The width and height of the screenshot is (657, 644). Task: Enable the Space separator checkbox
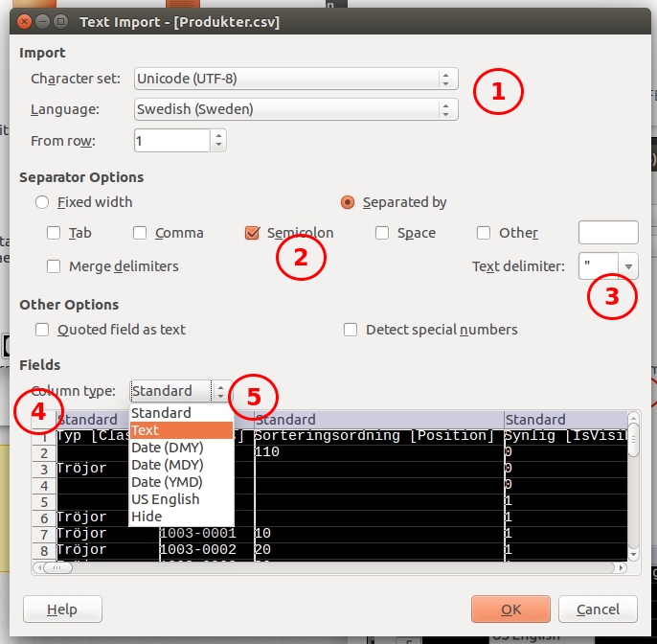[x=382, y=233]
